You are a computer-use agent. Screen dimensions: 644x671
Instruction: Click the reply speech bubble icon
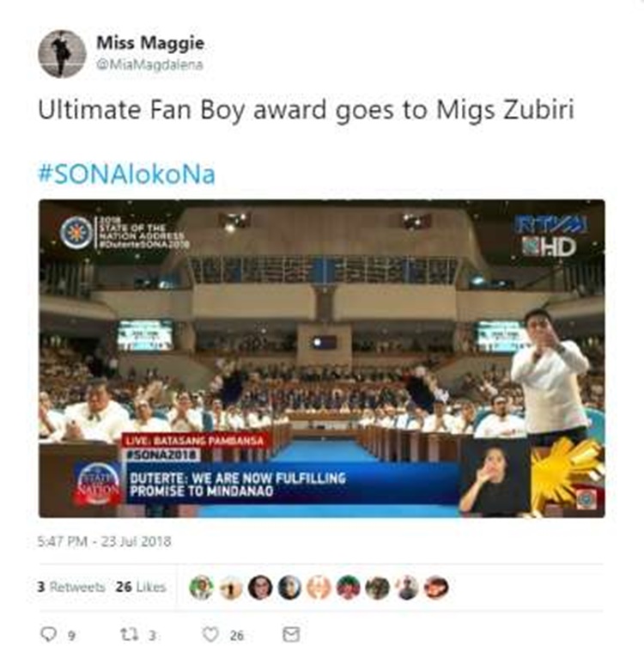point(48,634)
